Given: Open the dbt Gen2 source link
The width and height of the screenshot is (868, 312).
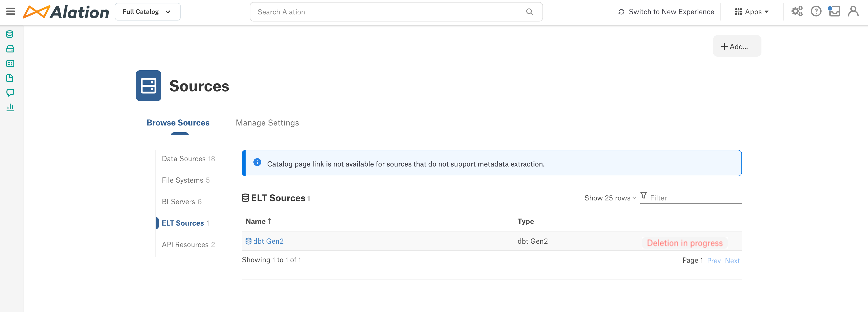Looking at the screenshot, I should pyautogui.click(x=268, y=241).
